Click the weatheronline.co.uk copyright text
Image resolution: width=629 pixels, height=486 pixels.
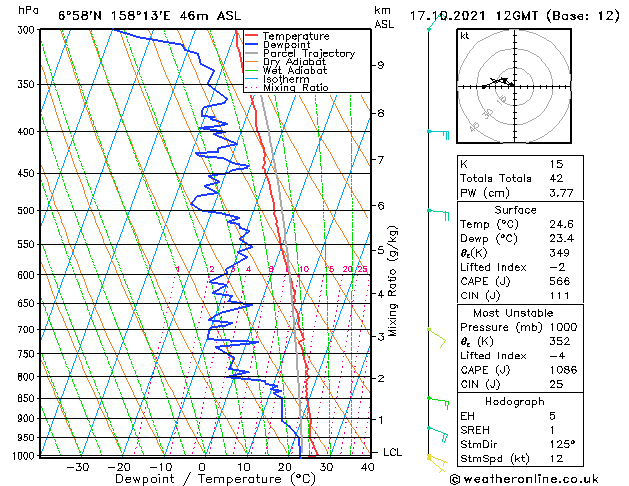(x=524, y=479)
